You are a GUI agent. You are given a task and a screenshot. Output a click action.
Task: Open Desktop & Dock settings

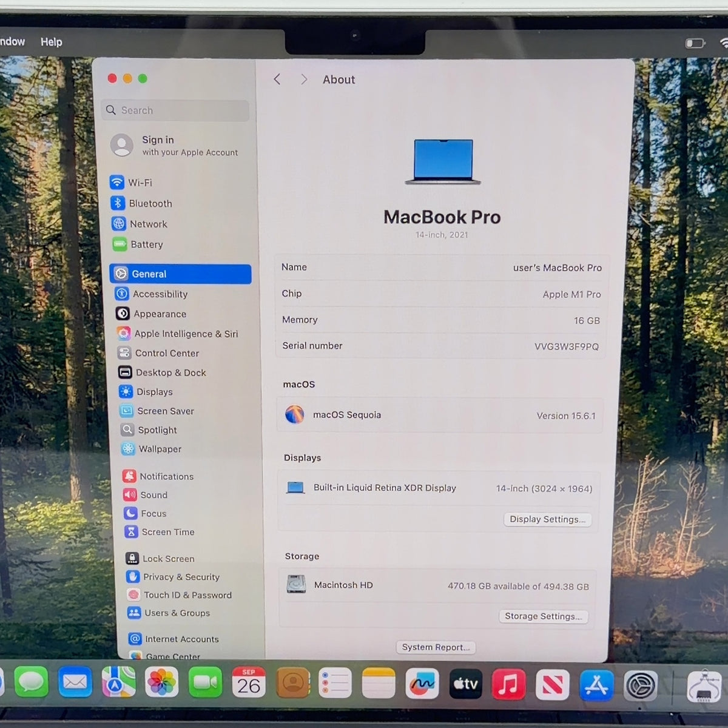click(162, 372)
